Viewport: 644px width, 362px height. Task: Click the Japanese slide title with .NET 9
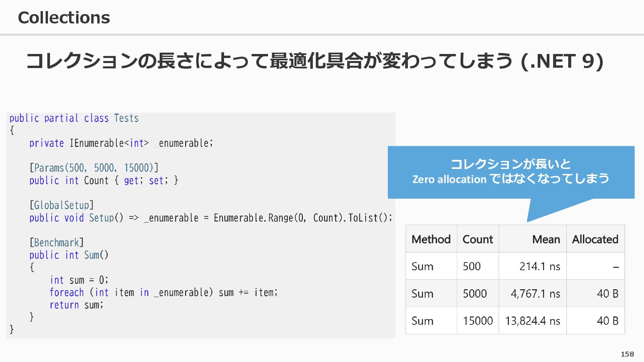315,61
